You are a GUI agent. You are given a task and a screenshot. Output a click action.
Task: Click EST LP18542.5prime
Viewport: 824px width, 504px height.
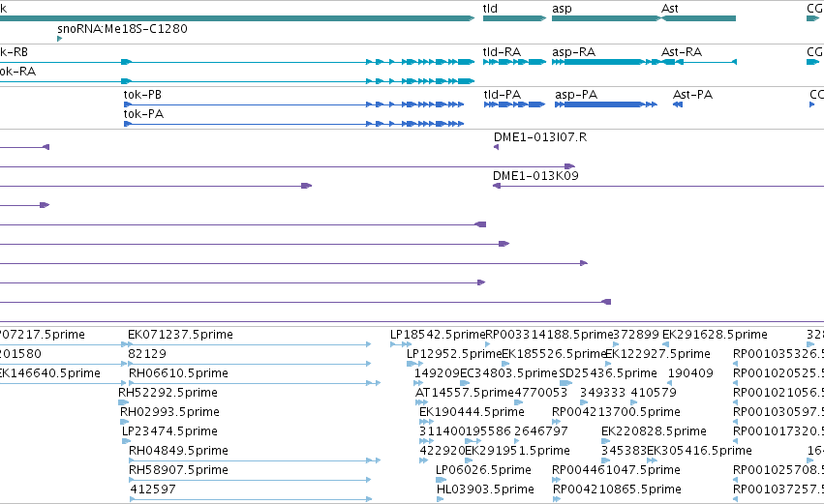(438, 335)
